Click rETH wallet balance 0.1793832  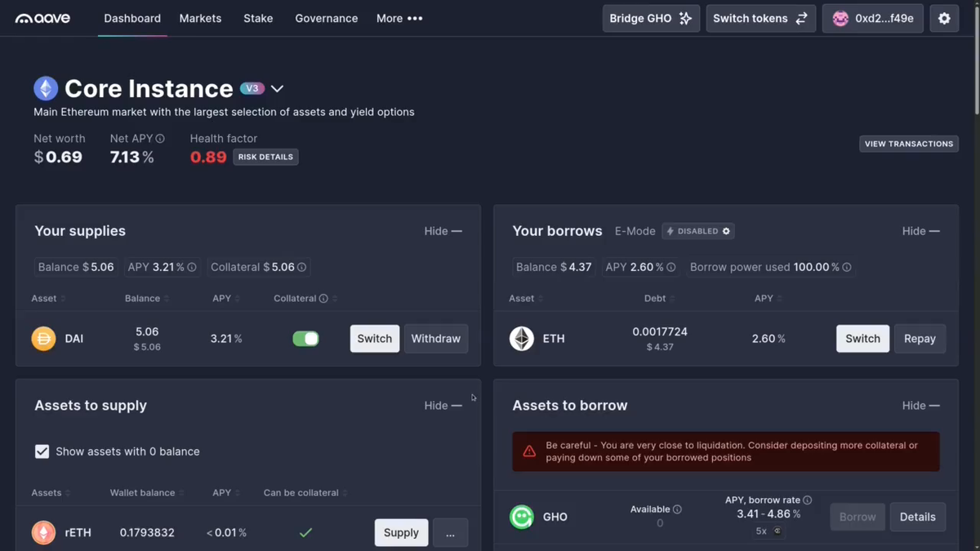tap(147, 532)
